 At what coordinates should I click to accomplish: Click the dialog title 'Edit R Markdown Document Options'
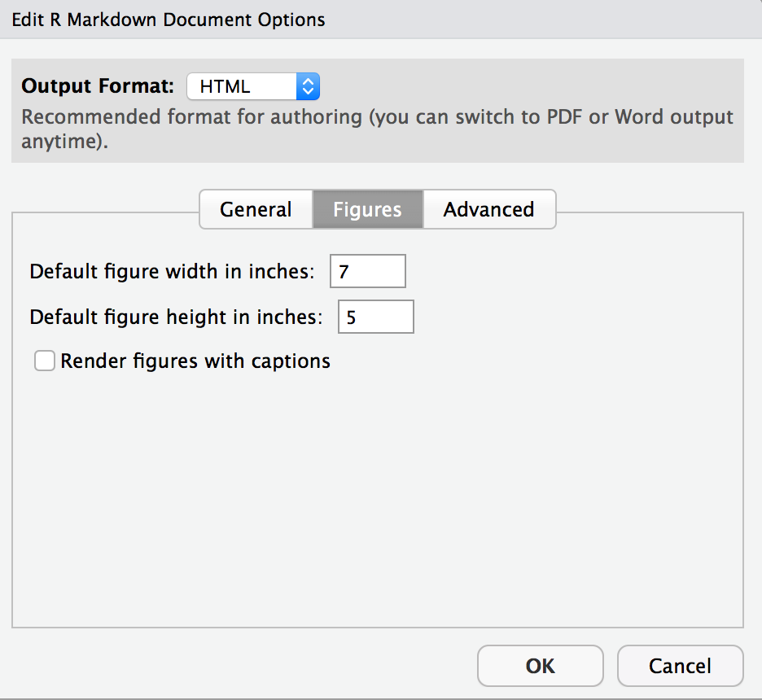click(x=169, y=20)
